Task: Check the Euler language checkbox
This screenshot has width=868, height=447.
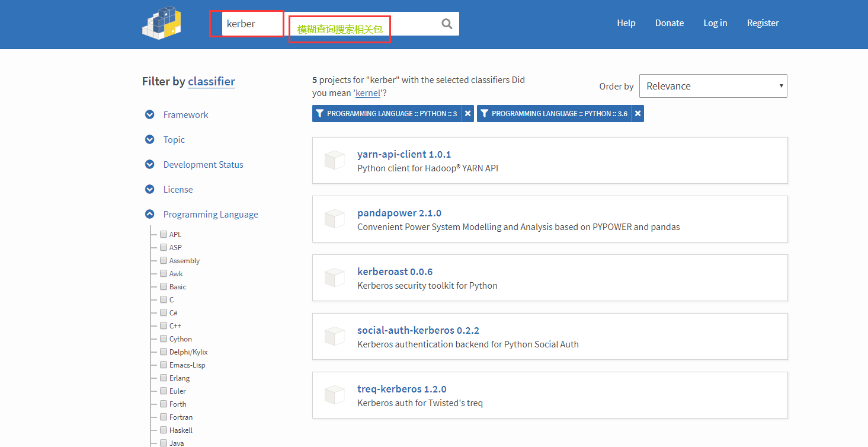Action: click(164, 391)
